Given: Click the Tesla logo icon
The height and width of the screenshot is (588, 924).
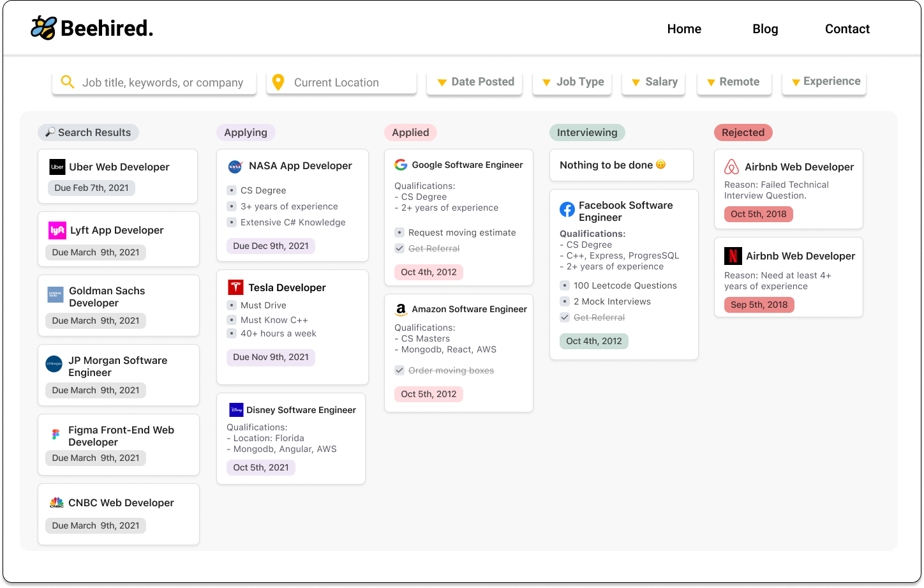Looking at the screenshot, I should pos(235,287).
